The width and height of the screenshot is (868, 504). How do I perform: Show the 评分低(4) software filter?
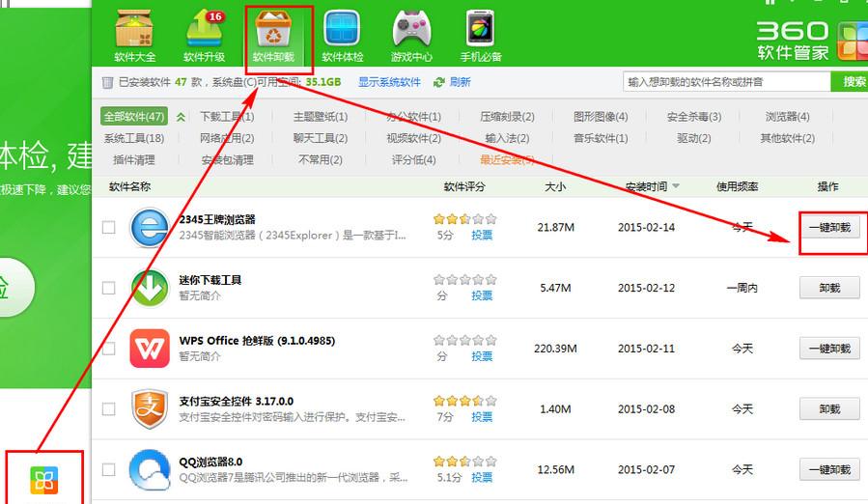[x=413, y=160]
